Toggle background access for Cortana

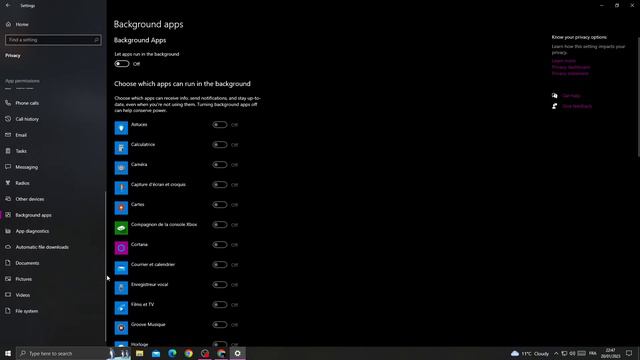pos(220,244)
